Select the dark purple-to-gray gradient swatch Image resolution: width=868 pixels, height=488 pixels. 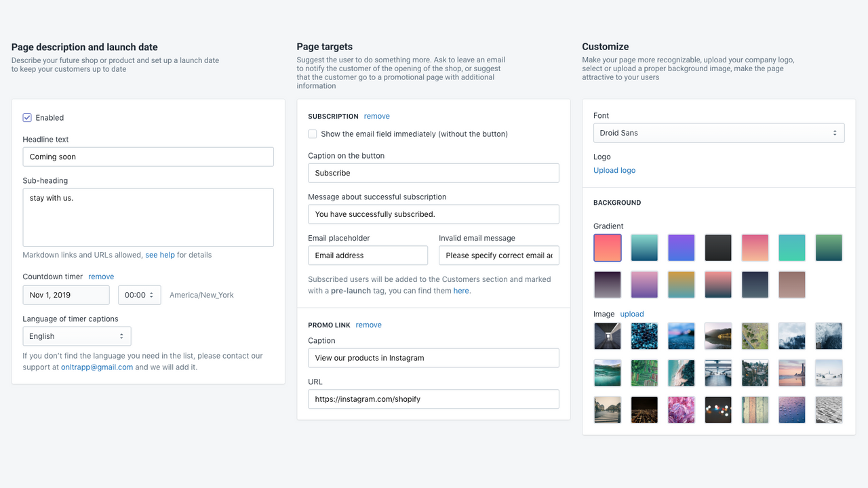pos(608,285)
